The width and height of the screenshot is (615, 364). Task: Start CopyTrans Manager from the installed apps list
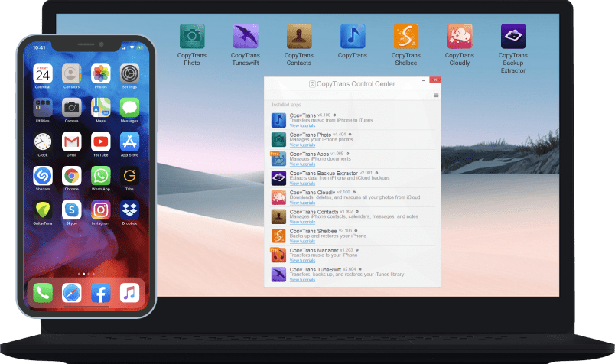[278, 255]
